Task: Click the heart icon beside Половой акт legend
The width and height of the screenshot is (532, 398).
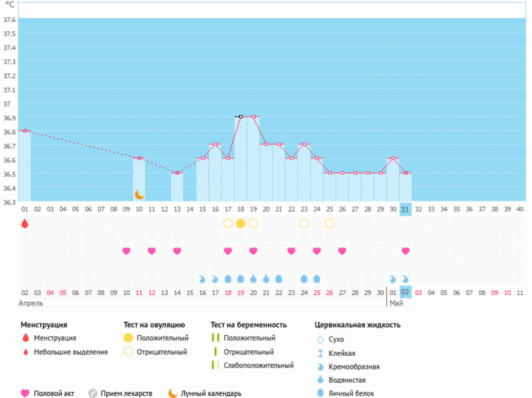Action: point(26,393)
